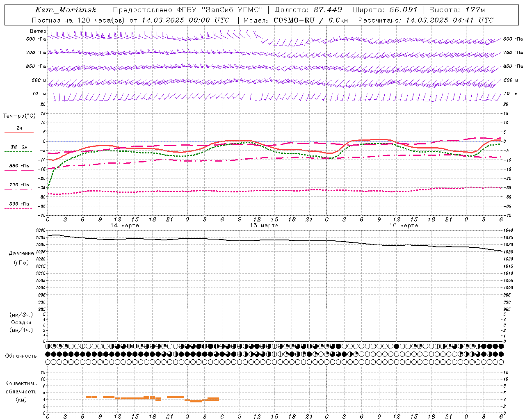Click the '(гПа)' pressure unit label
The width and height of the screenshot is (525, 420).
21,262
